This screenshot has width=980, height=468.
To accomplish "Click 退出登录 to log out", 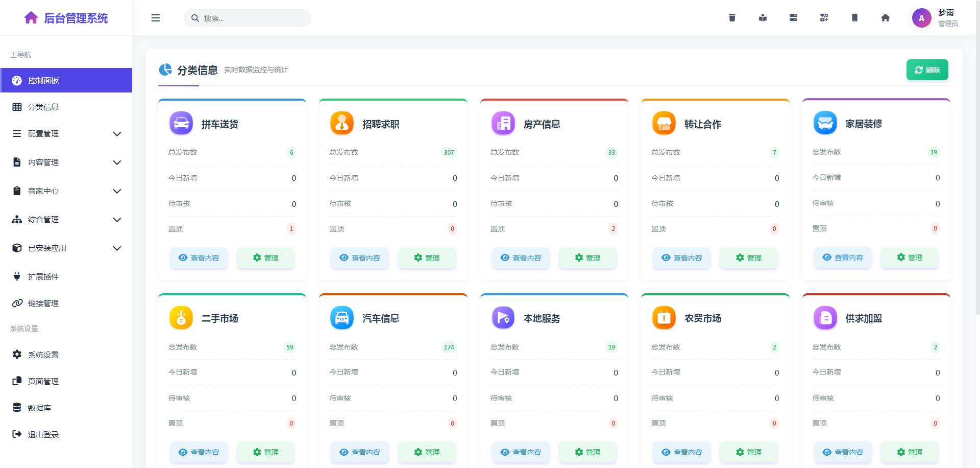I will [43, 434].
